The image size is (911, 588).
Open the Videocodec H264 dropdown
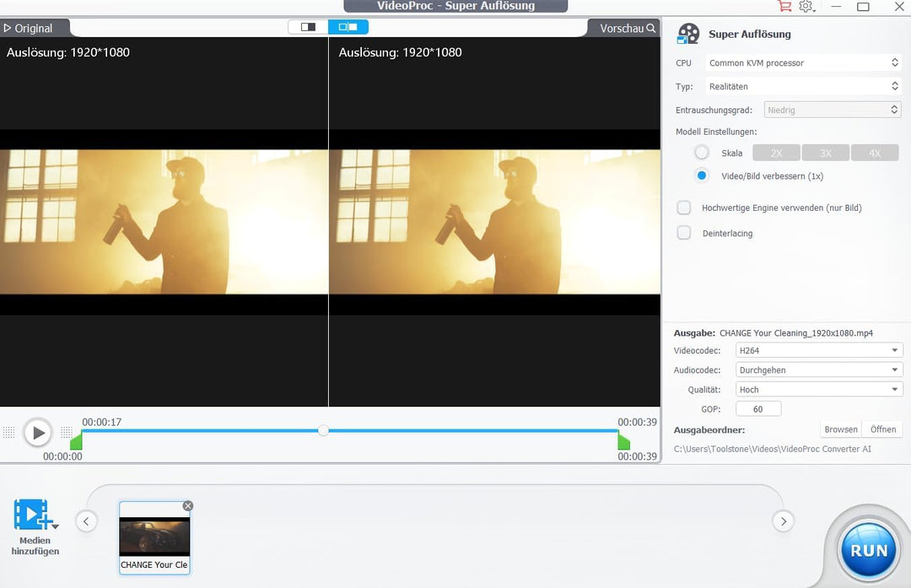click(818, 350)
